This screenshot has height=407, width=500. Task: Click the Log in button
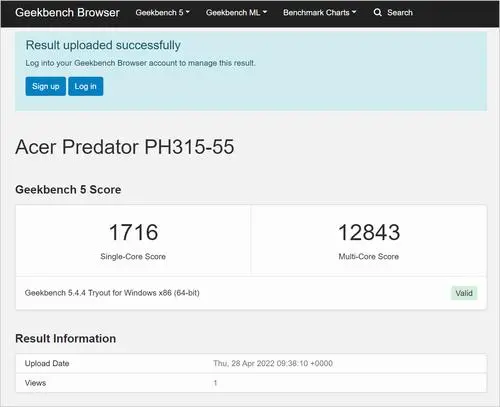click(x=86, y=86)
